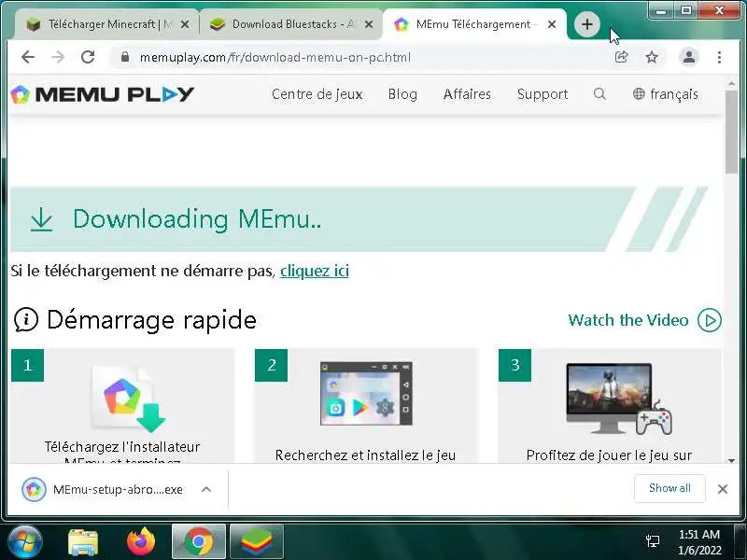Close the Download Bluestacks tab
The width and height of the screenshot is (747, 560).
[369, 24]
